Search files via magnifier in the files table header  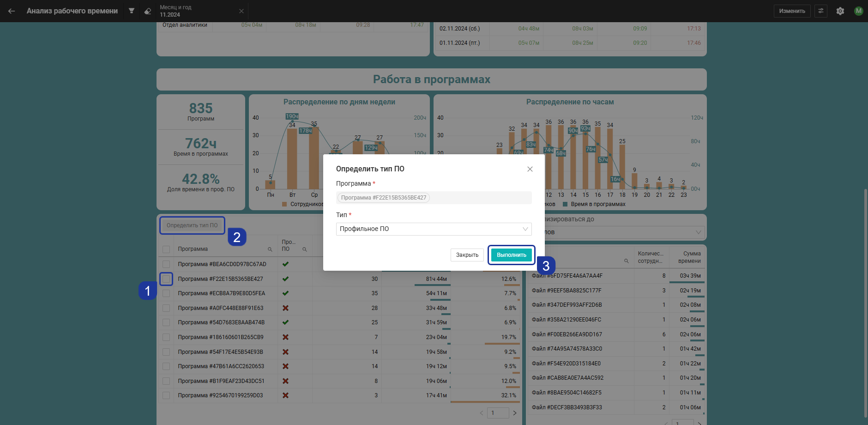(x=627, y=261)
